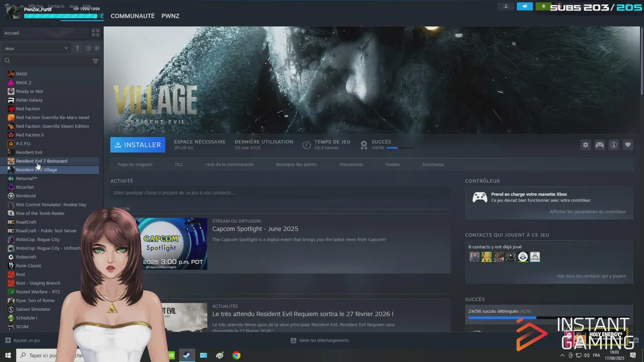This screenshot has width=644, height=362.
Task: Open Gérer les téléchargements
Action: click(x=319, y=340)
